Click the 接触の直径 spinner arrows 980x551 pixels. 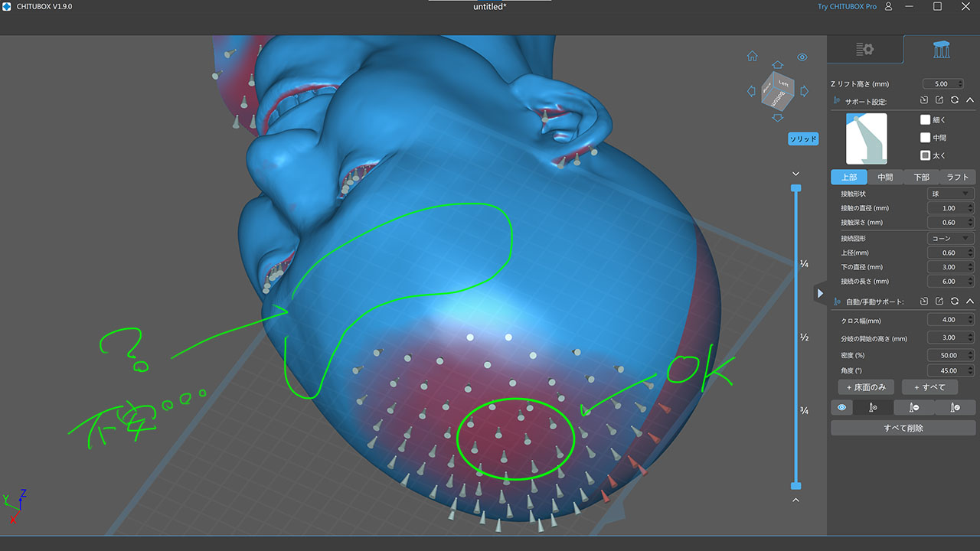(969, 208)
